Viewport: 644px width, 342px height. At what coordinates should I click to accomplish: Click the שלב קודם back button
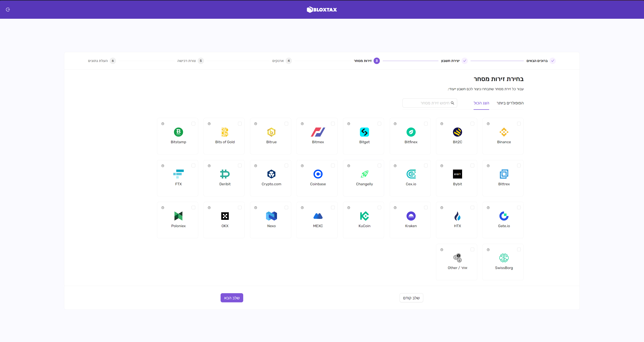tap(411, 298)
